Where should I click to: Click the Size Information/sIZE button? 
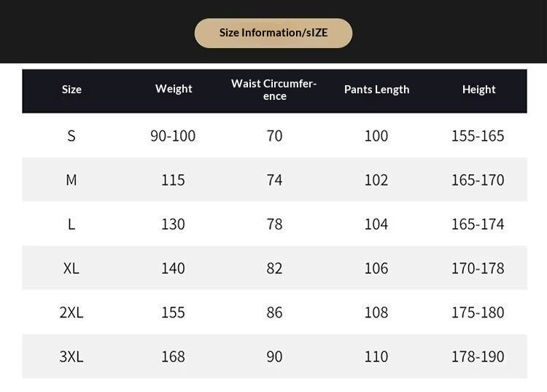click(x=273, y=33)
